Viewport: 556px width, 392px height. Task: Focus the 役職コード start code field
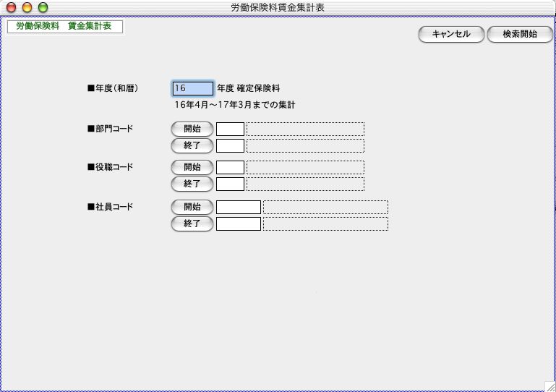[230, 167]
